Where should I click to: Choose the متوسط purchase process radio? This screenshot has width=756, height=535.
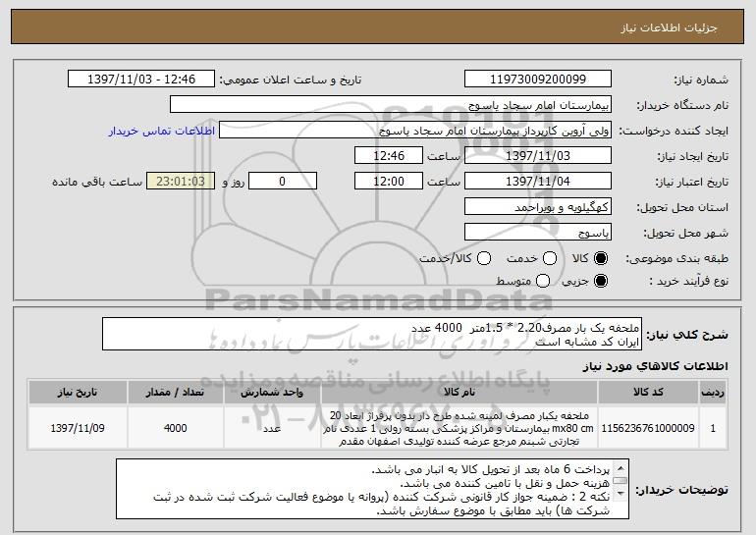point(543,281)
